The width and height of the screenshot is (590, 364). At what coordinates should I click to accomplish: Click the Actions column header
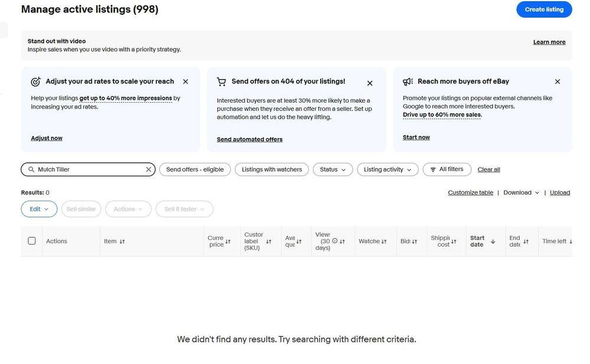coord(57,241)
